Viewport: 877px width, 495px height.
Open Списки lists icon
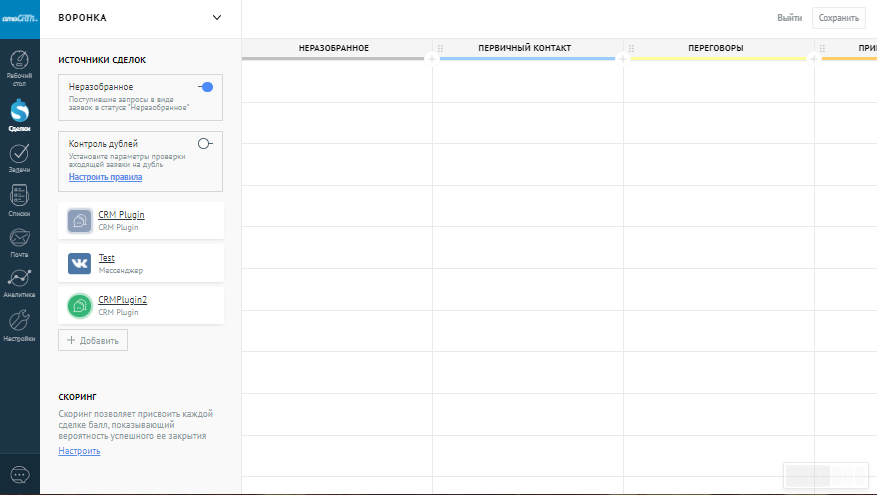[x=19, y=199]
